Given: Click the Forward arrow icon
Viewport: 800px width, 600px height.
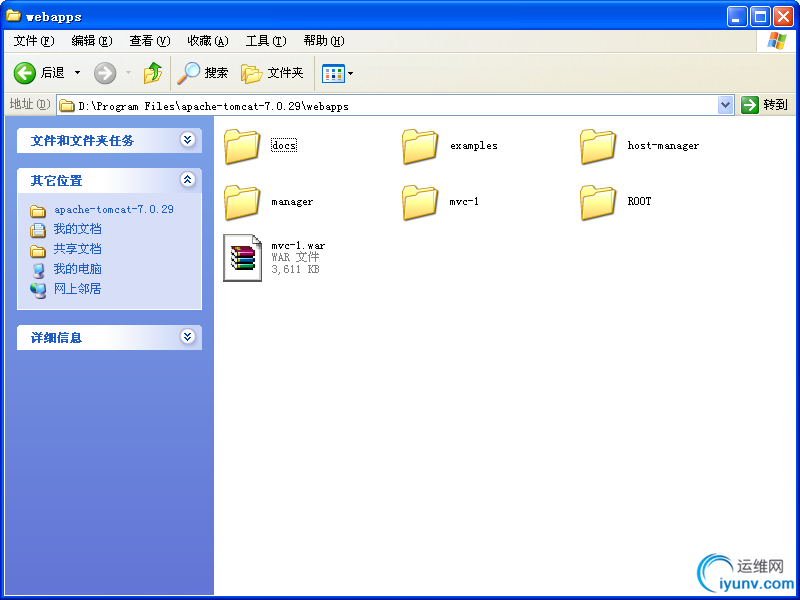Looking at the screenshot, I should [x=105, y=73].
